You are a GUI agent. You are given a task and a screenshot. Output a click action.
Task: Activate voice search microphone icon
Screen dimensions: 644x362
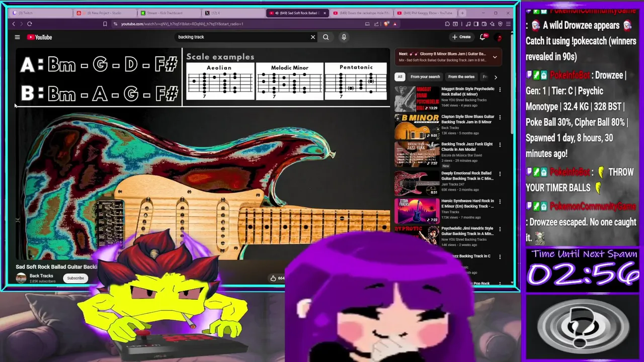(x=344, y=37)
